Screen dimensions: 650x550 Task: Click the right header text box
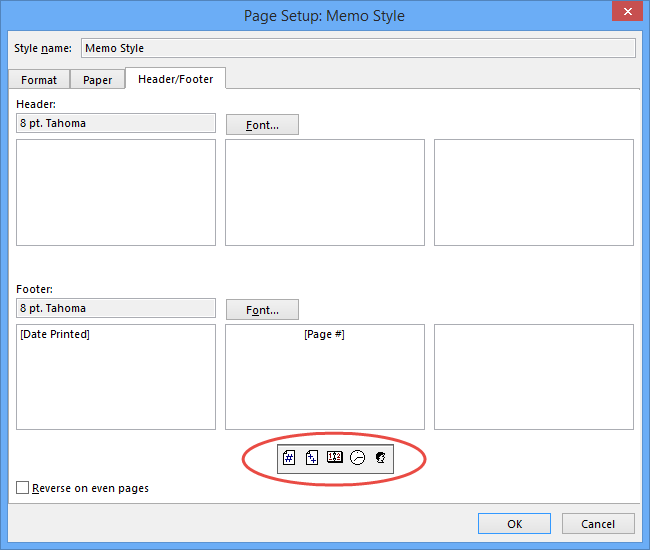pyautogui.click(x=533, y=192)
